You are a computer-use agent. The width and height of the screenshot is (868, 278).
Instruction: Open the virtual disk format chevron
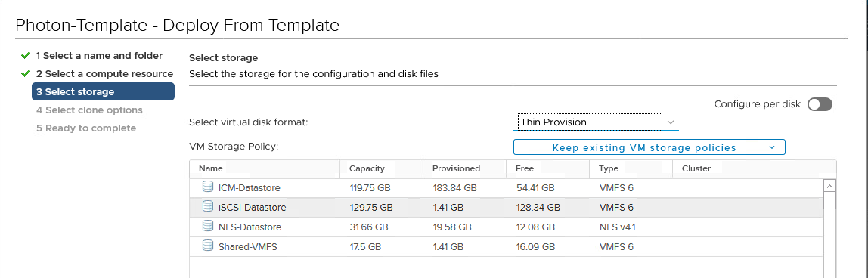[x=671, y=122]
